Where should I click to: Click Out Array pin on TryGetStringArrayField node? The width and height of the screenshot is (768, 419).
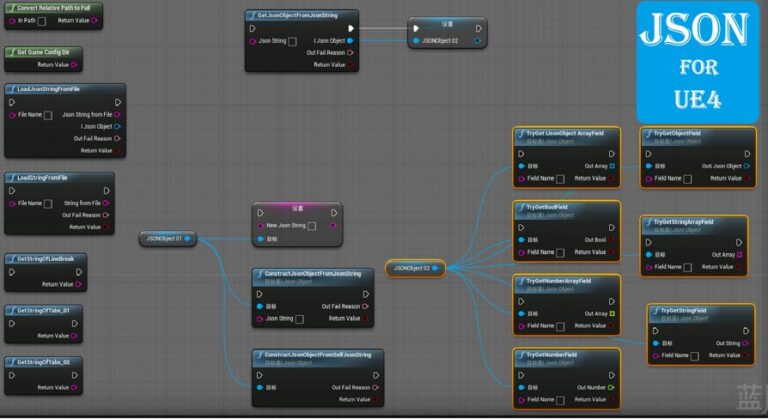[x=740, y=255]
